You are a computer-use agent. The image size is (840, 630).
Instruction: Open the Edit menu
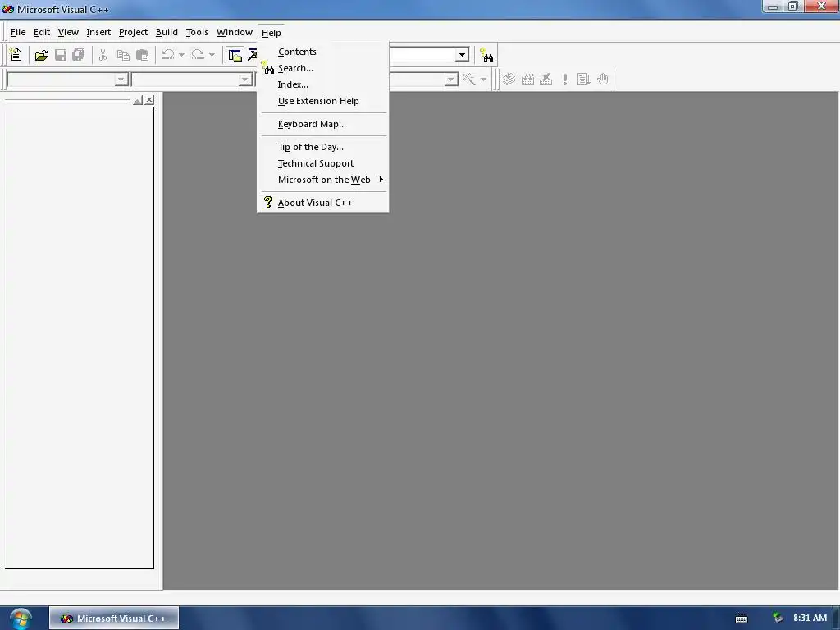point(41,32)
